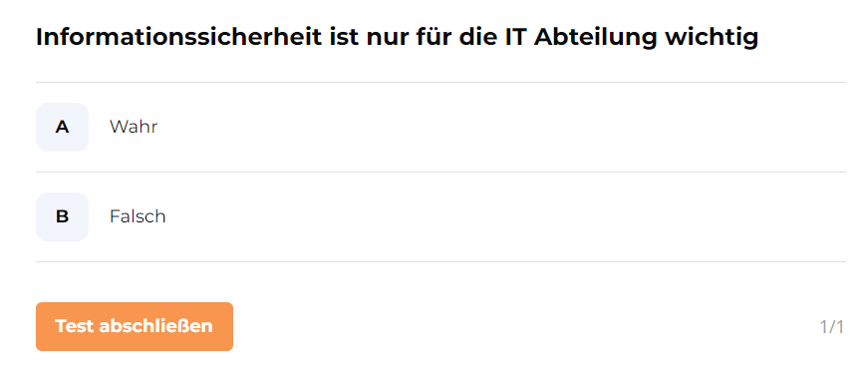Click the 1/1 question counter
The height and width of the screenshot is (382, 868).
tap(831, 327)
